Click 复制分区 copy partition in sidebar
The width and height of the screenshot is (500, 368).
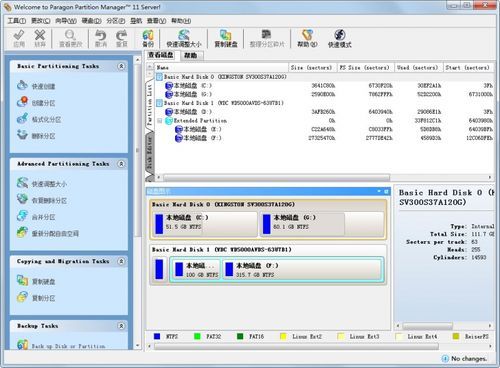pyautogui.click(x=36, y=297)
